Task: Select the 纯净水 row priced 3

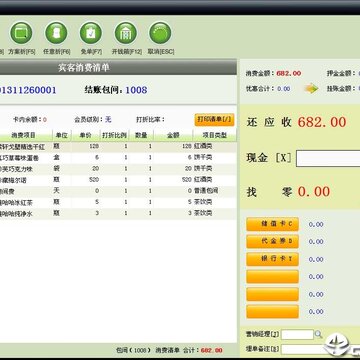Action: [x=118, y=214]
